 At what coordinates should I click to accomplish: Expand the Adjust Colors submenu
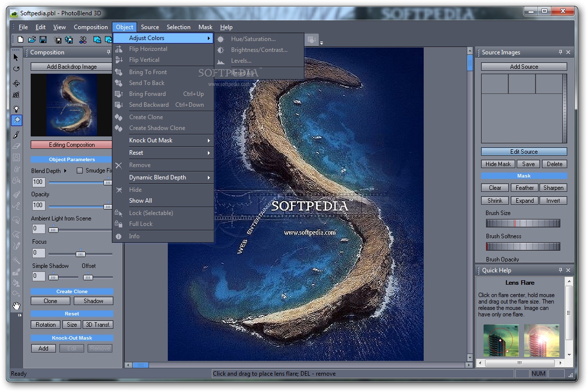click(x=163, y=38)
